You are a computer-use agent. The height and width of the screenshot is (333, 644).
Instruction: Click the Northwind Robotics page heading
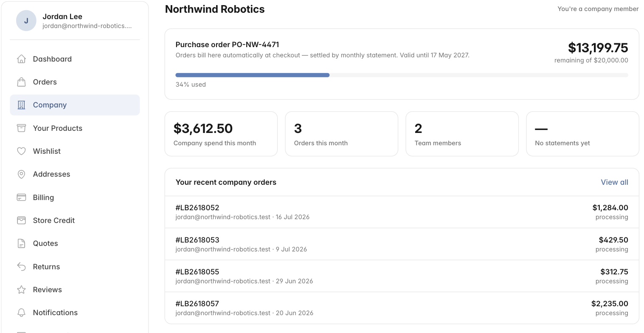click(x=215, y=9)
